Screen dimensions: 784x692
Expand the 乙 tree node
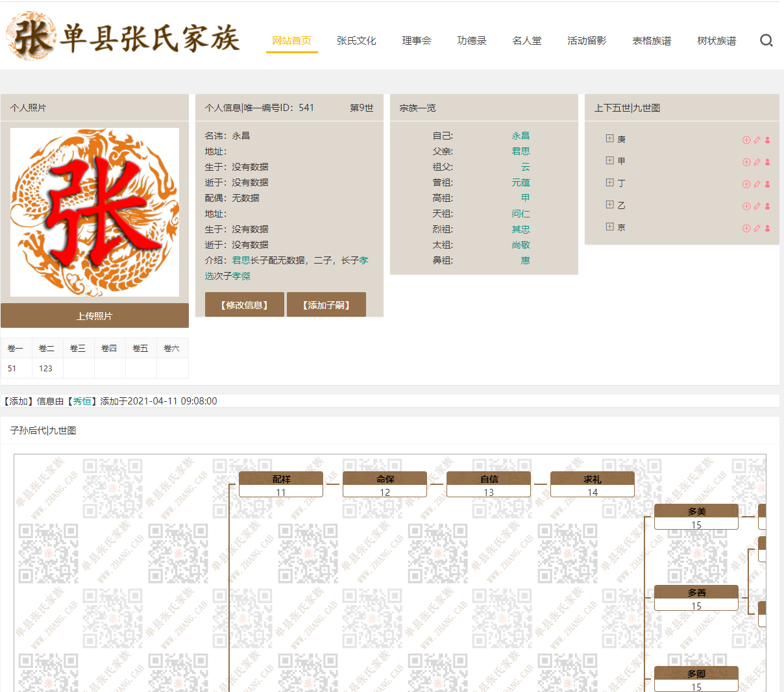point(609,204)
